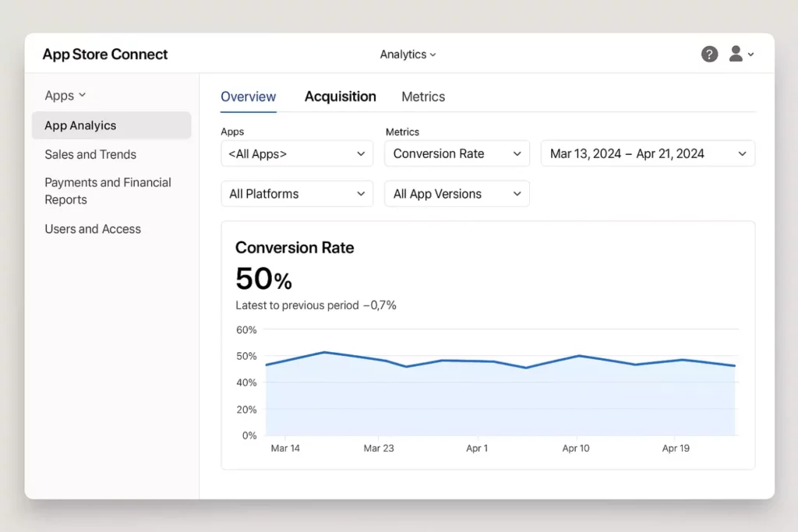Click the Conversion Rate chart heading
The height and width of the screenshot is (532, 798).
pyautogui.click(x=295, y=248)
